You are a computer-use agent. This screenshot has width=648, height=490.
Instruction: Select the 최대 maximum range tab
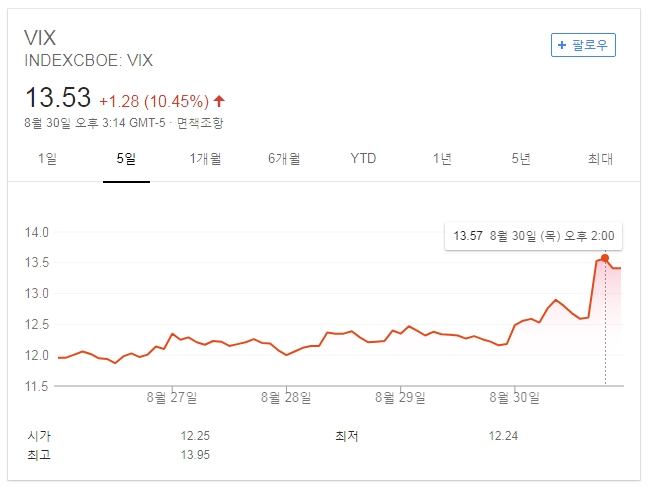click(600, 158)
